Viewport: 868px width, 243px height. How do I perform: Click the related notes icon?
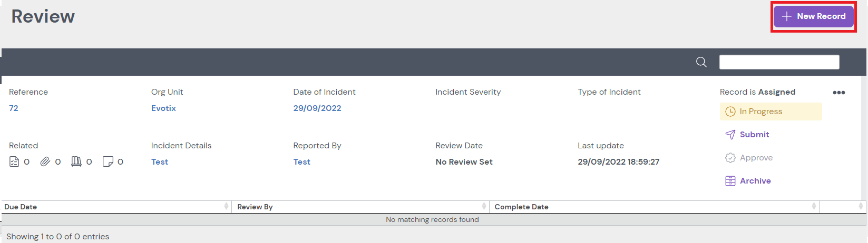108,161
